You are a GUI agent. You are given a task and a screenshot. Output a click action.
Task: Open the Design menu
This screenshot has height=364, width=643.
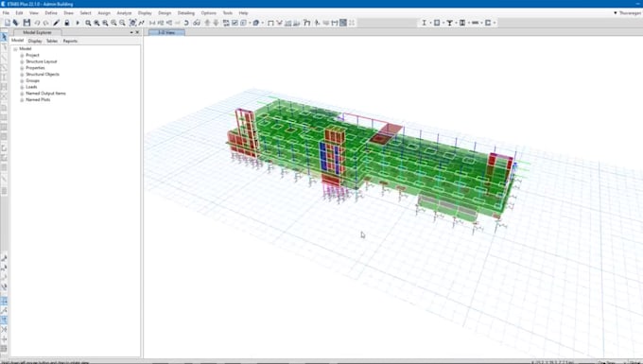[165, 13]
